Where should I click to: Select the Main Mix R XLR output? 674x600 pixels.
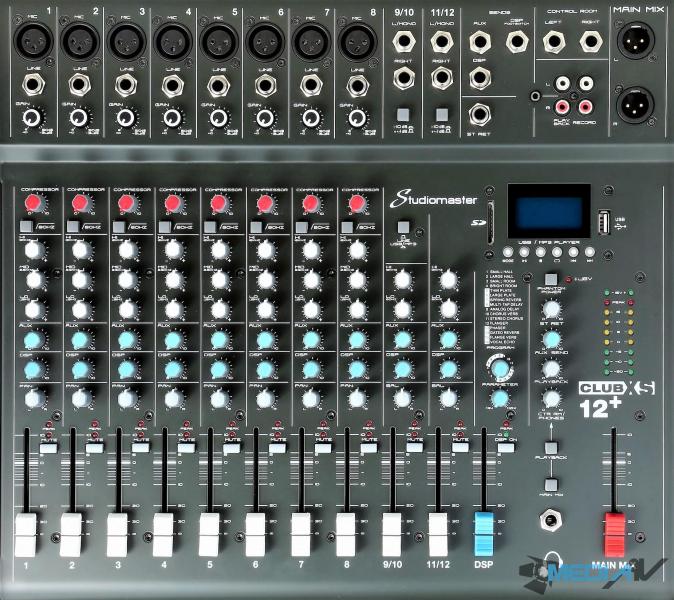(636, 104)
